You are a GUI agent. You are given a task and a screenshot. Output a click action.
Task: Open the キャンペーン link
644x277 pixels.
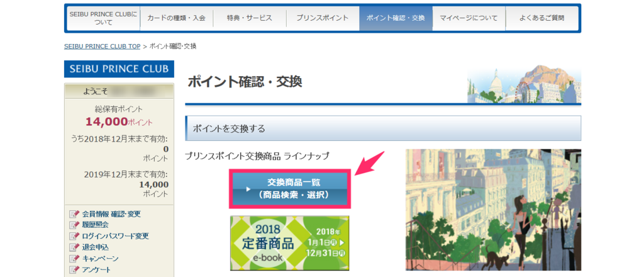pos(100,259)
